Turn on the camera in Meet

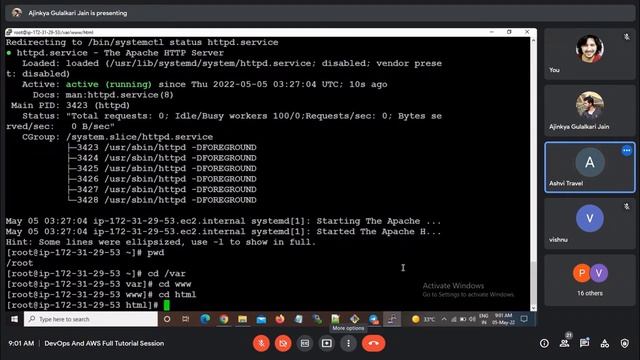point(283,343)
